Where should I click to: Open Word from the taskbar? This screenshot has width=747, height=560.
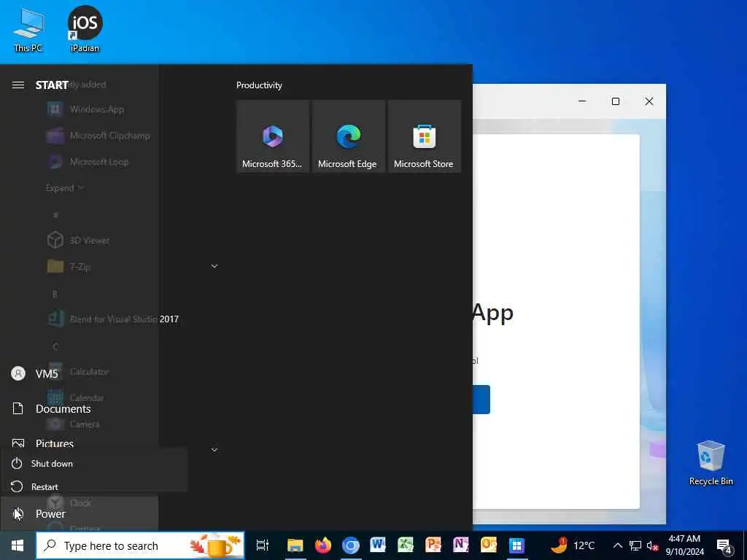click(379, 545)
